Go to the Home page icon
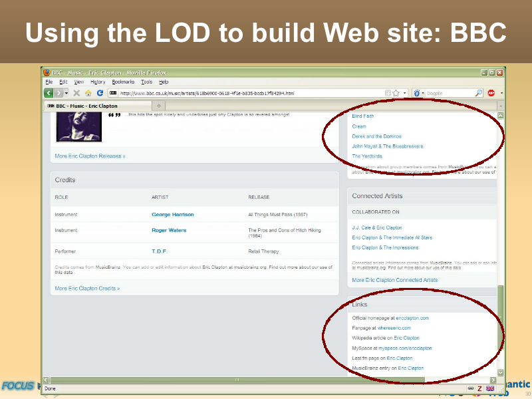The height and width of the screenshot is (399, 532). [x=88, y=93]
